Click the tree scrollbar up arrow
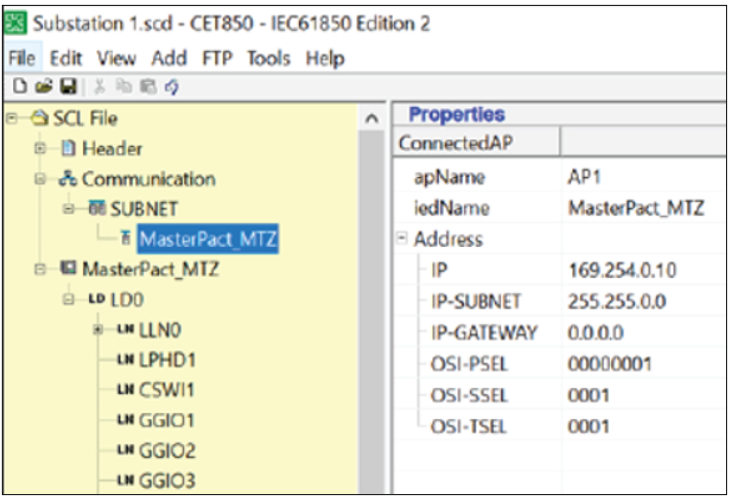 [x=372, y=118]
